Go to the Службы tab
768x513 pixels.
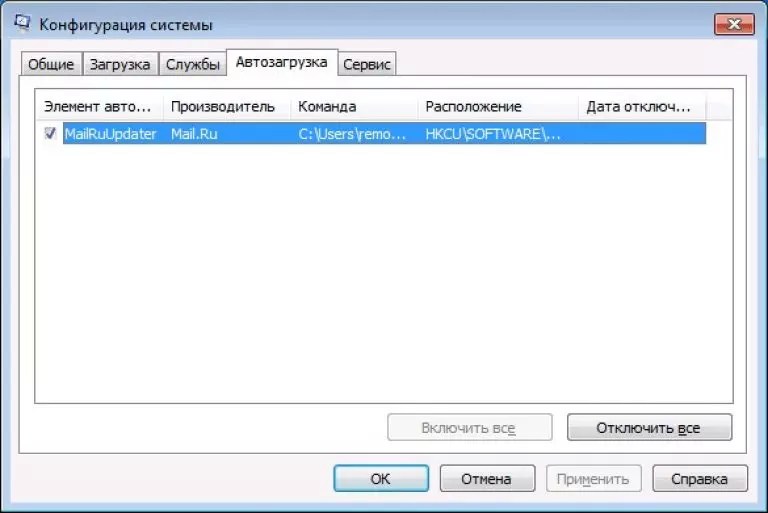(193, 64)
